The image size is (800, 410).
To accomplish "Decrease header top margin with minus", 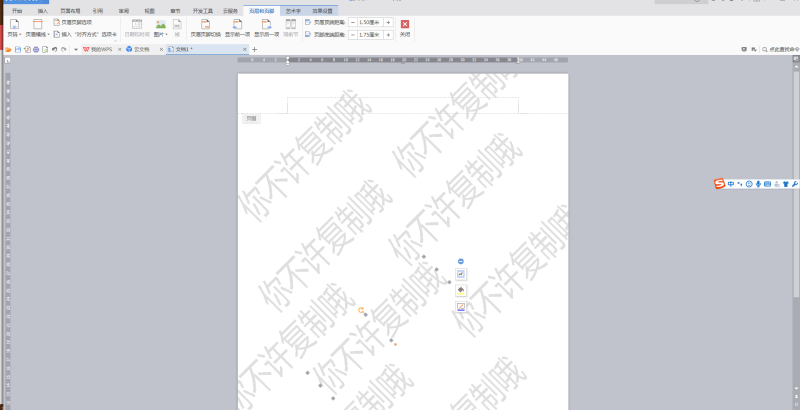I will pos(353,22).
